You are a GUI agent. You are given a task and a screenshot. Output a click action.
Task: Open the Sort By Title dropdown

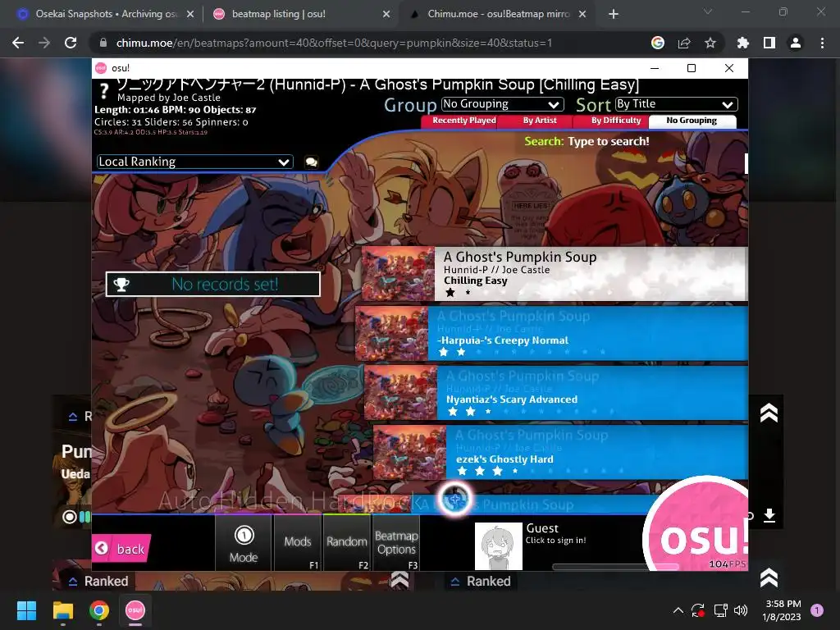(676, 104)
